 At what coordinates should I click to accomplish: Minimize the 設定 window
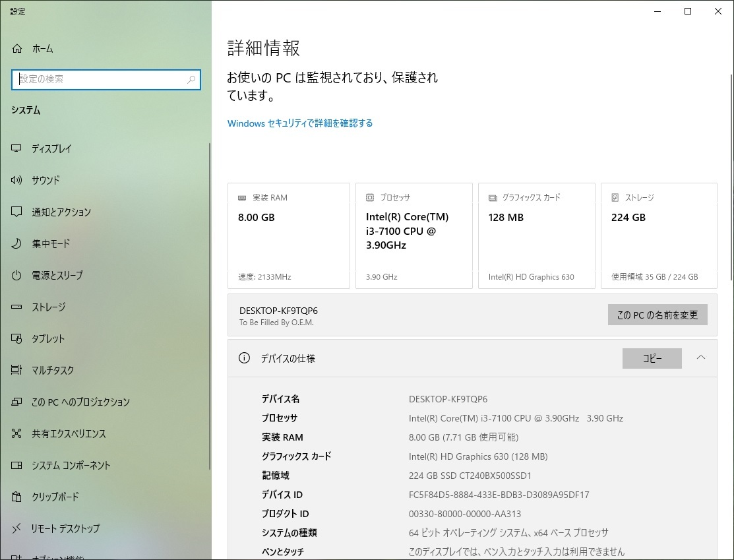[658, 11]
